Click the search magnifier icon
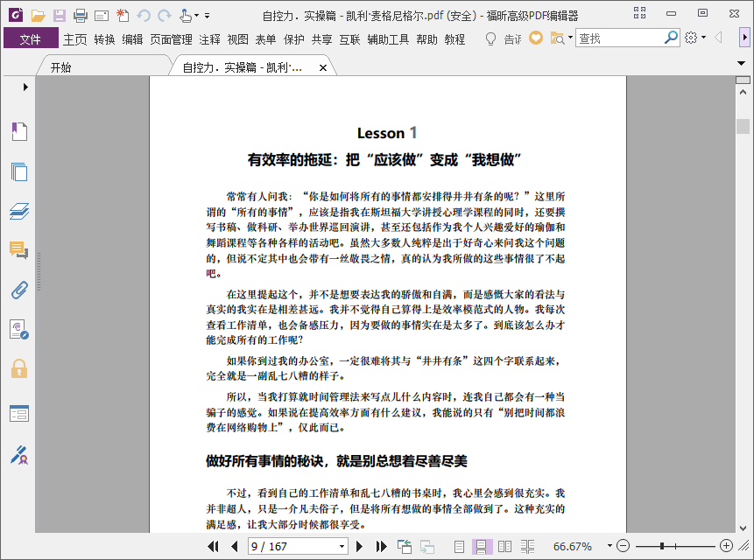Screen dimensions: 754x560 tap(671, 37)
